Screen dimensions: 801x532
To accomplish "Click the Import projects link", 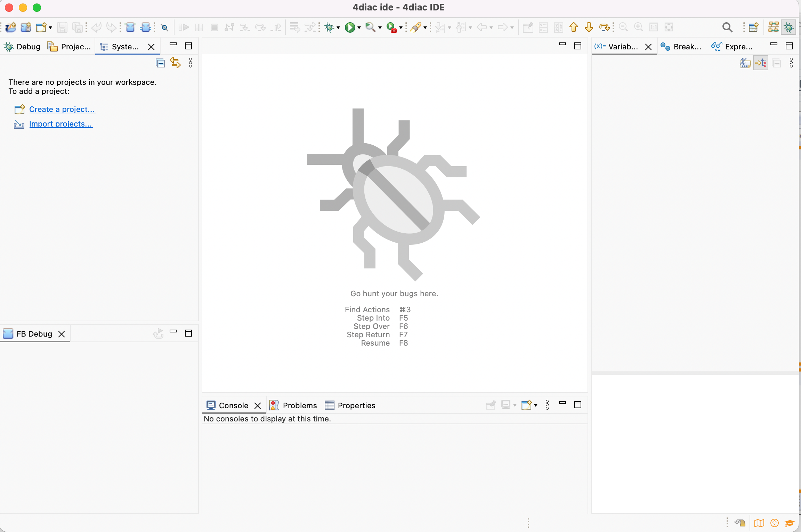I will (61, 124).
